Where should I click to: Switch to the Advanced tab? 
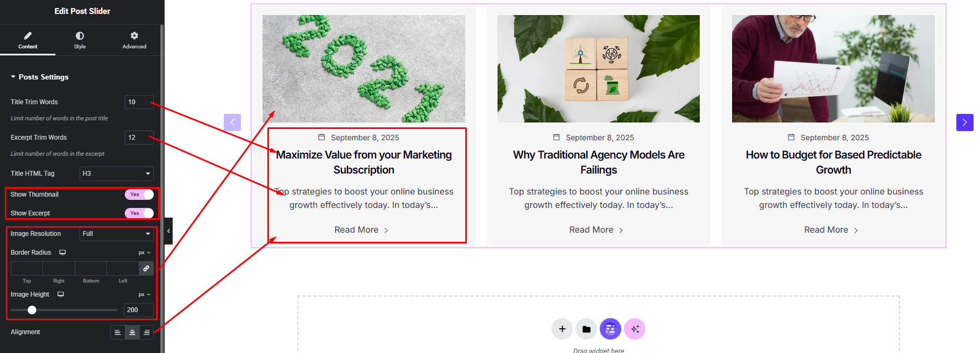(x=134, y=40)
